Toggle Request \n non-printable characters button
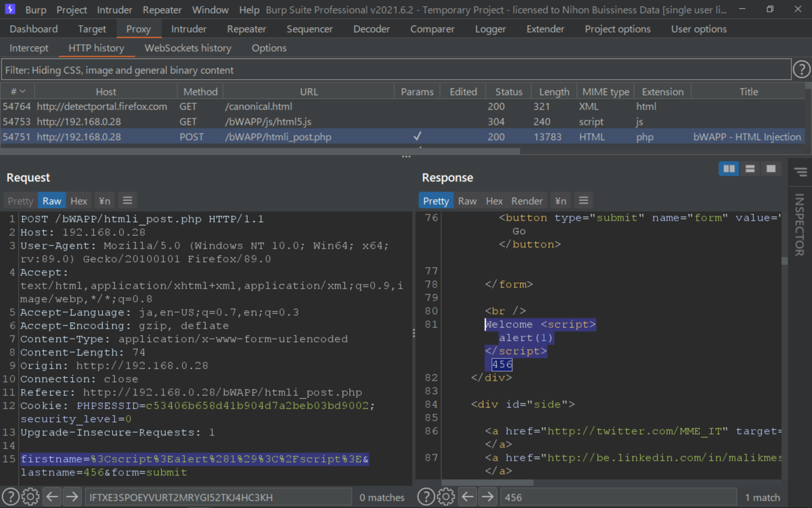812x508 pixels. coord(104,200)
